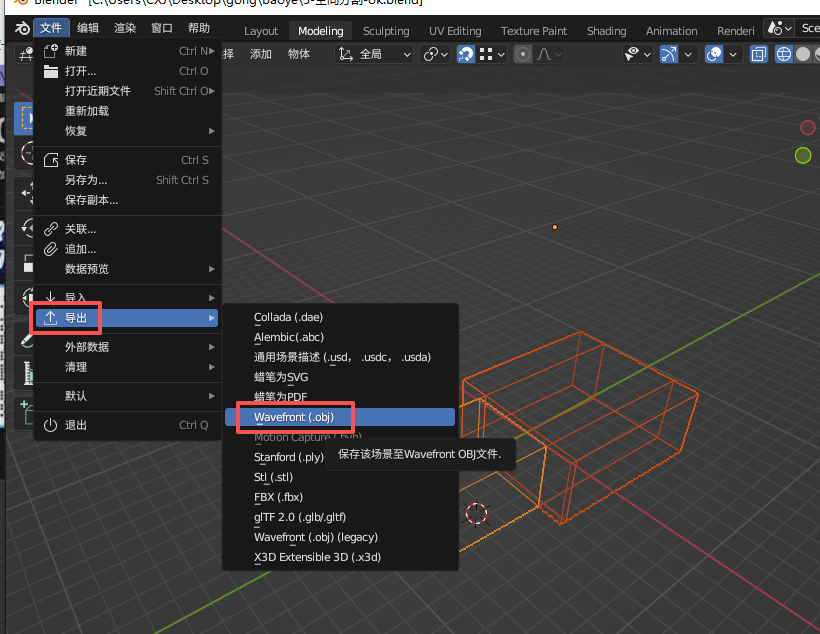Click 退出 power icon to quit
This screenshot has width=820, height=634.
[51, 425]
